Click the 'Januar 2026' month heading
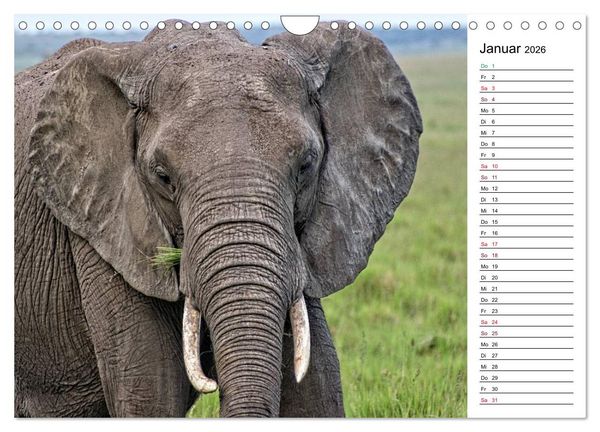Screen dimensions: 600x432 pyautogui.click(x=512, y=49)
